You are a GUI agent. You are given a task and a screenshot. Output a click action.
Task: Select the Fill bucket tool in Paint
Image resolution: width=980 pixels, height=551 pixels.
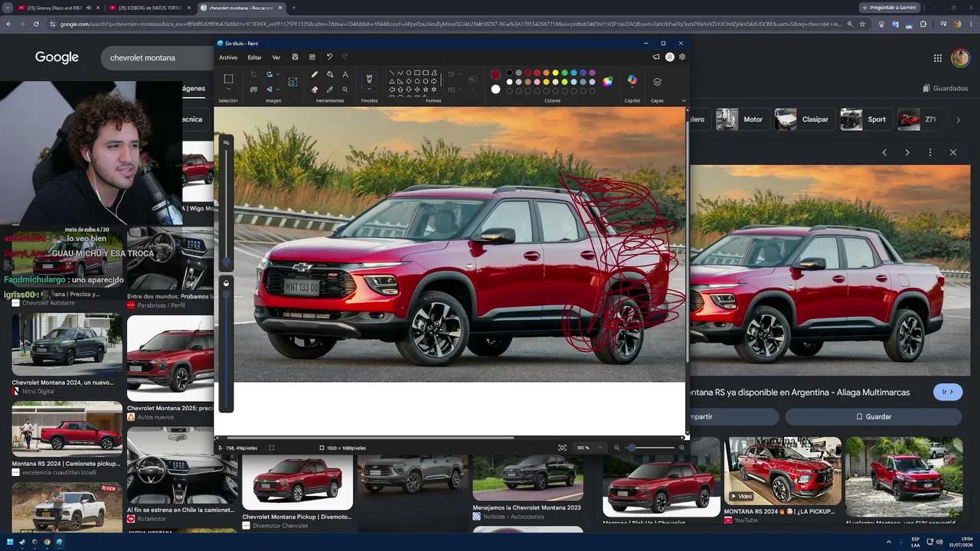(x=330, y=74)
